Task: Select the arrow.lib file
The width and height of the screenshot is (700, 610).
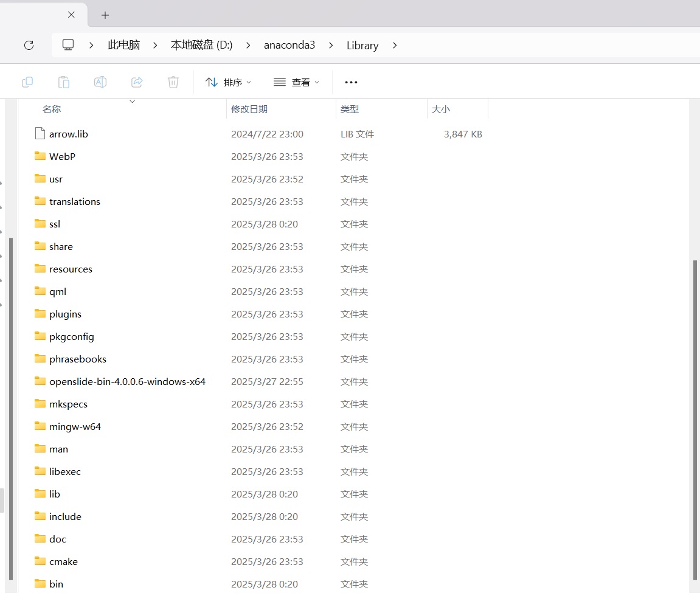Action: point(69,134)
